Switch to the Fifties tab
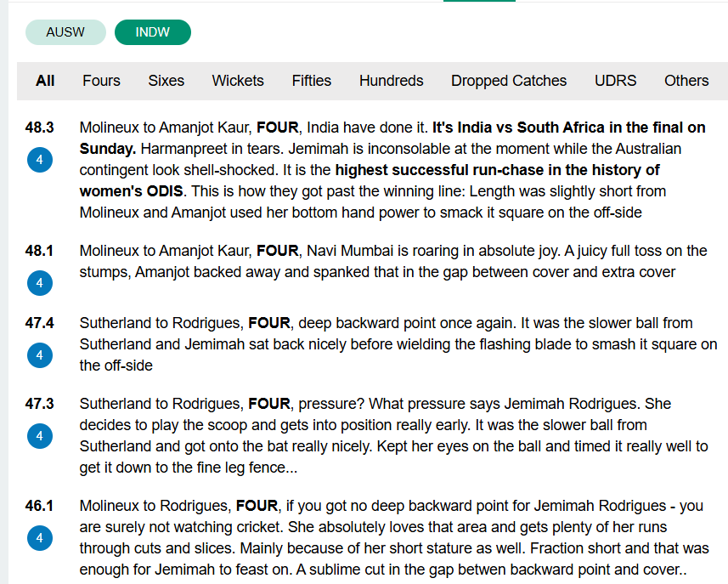The height and width of the screenshot is (584, 728). [x=312, y=81]
